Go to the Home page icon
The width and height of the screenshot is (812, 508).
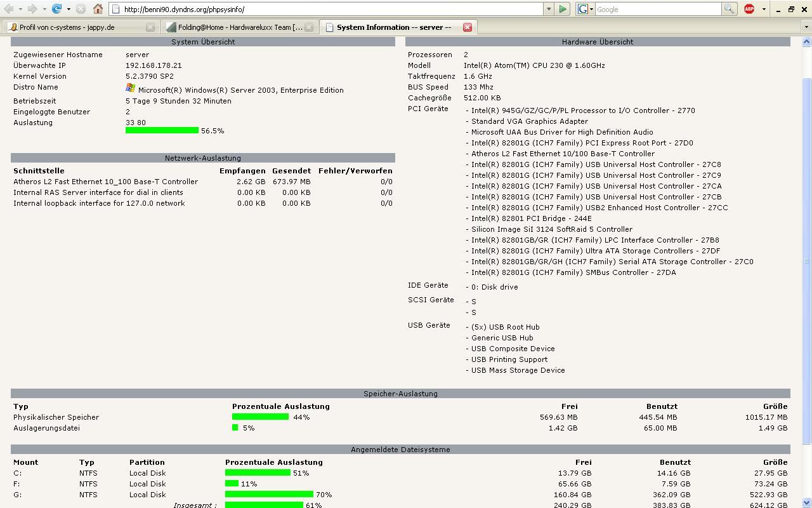click(x=98, y=9)
